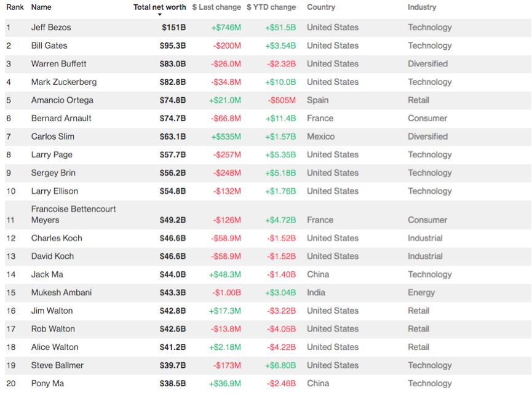This screenshot has width=532, height=393.
Task: Click the $ Last change column header
Action: coord(216,7)
